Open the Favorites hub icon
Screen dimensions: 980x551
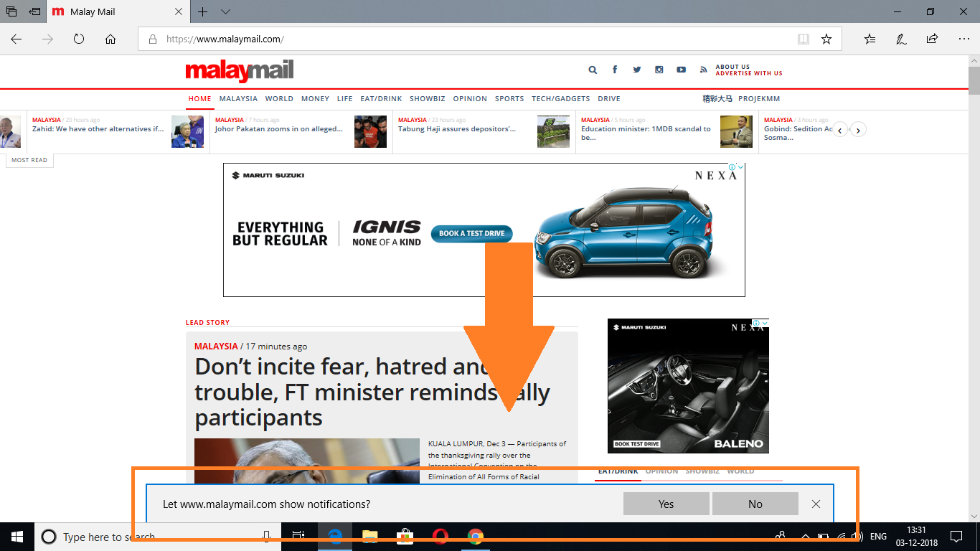point(870,39)
